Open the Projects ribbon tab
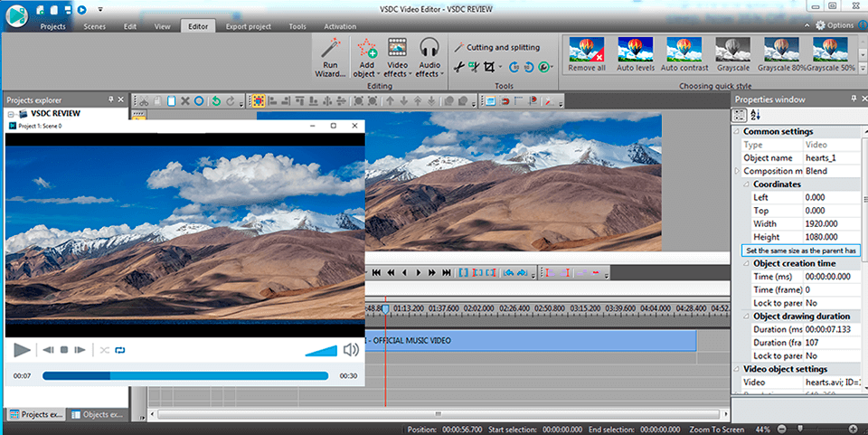This screenshot has height=435, width=868. [x=52, y=26]
